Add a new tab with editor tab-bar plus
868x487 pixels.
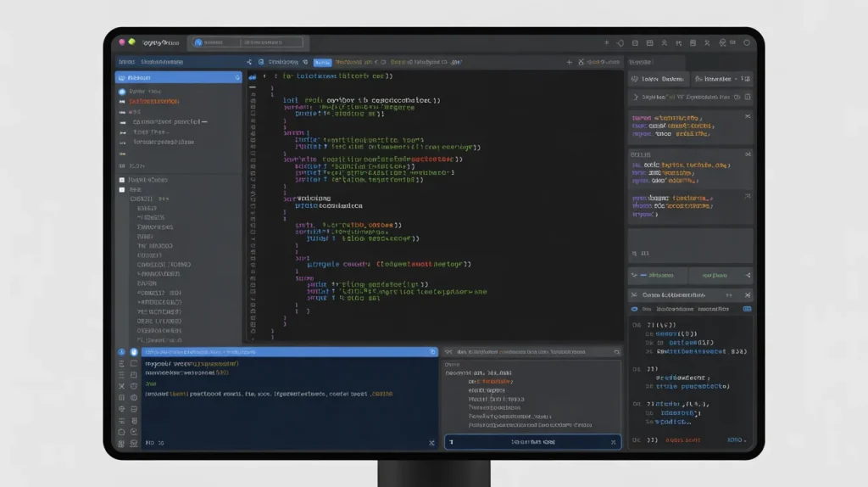[569, 62]
